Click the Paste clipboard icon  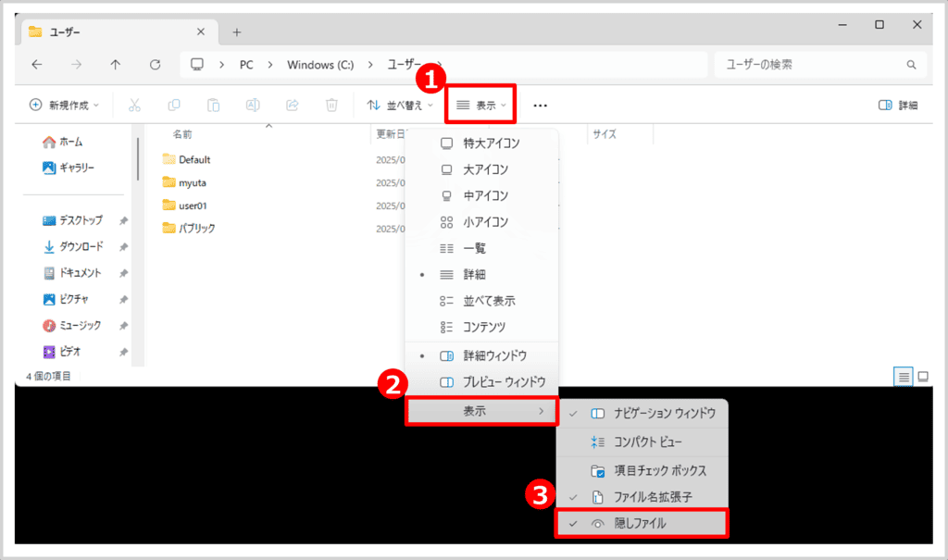tap(214, 106)
